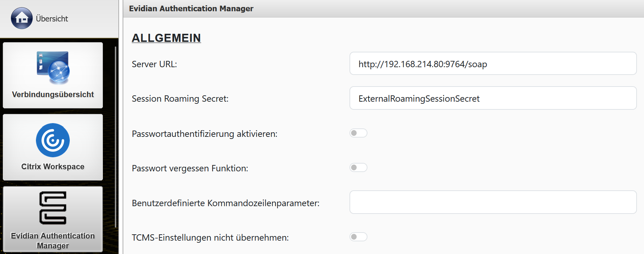The width and height of the screenshot is (644, 254).
Task: Turn on TCMS-Einstellungen nicht übernehmen switch
Action: click(x=358, y=237)
